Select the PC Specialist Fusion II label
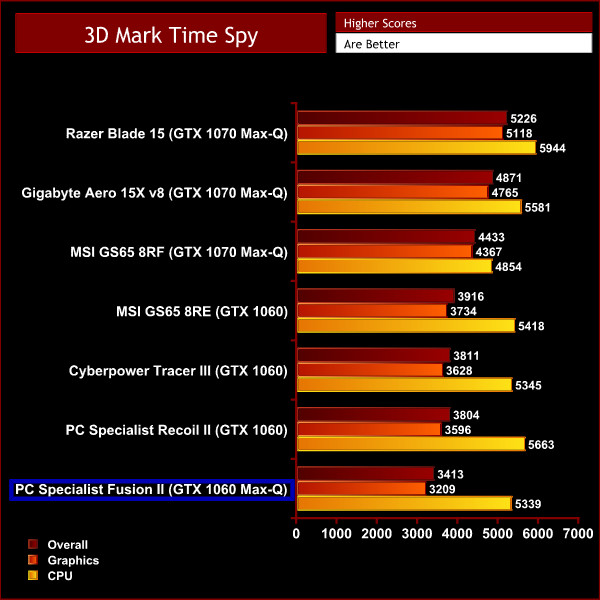The height and width of the screenshot is (600, 600). pyautogui.click(x=151, y=489)
